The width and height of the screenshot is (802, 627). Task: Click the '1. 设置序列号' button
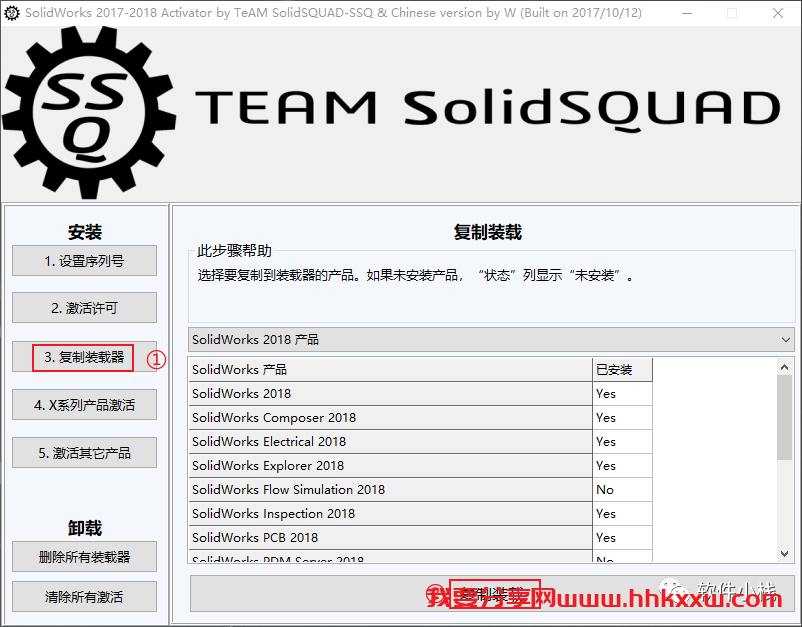(84, 261)
